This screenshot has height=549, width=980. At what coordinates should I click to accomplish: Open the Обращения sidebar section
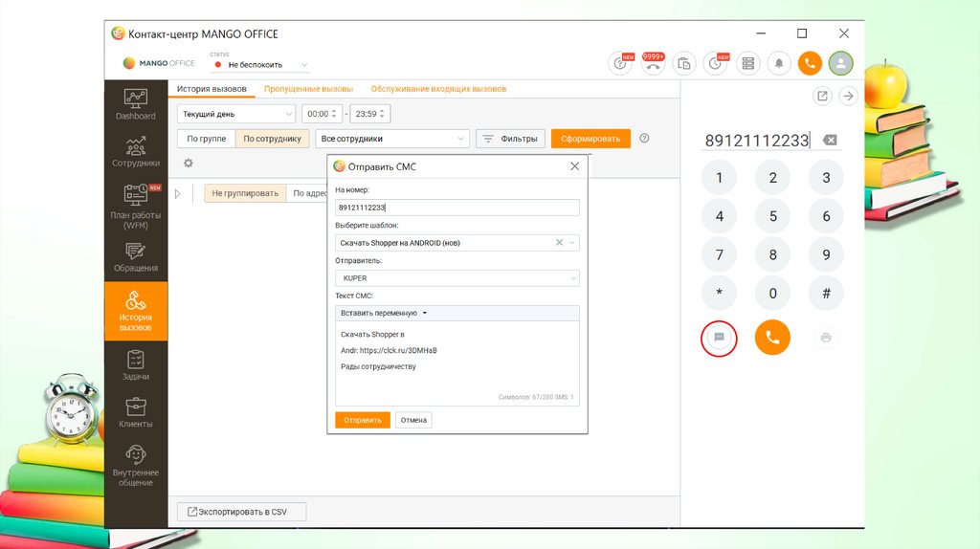click(x=136, y=257)
